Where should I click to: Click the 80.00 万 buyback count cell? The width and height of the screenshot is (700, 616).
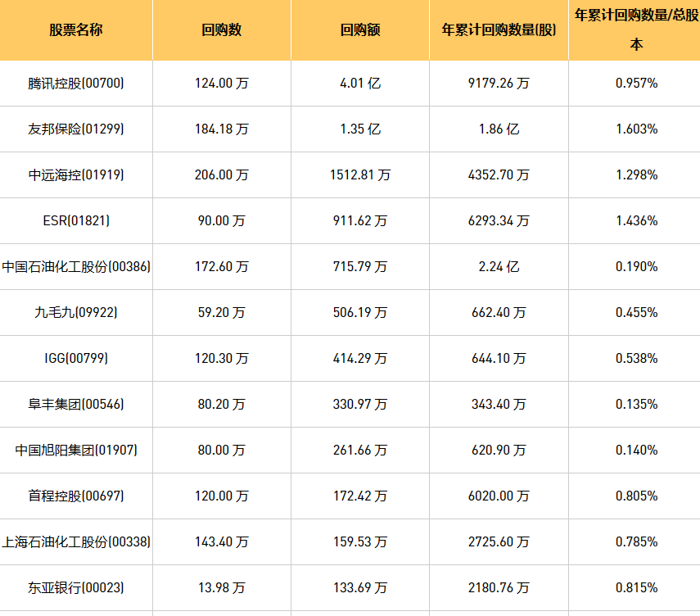221,450
